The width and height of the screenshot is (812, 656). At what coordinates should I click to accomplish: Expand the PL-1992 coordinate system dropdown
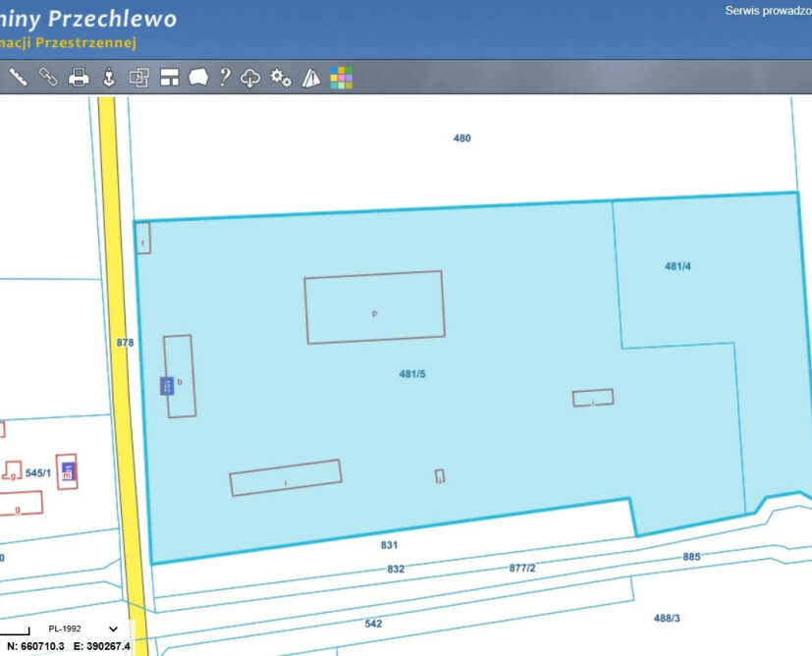pyautogui.click(x=113, y=629)
